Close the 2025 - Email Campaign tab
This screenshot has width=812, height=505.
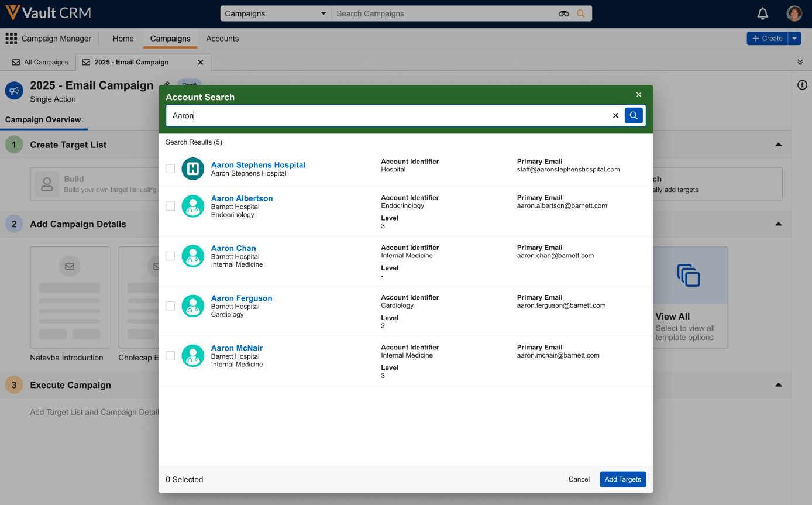coord(201,62)
